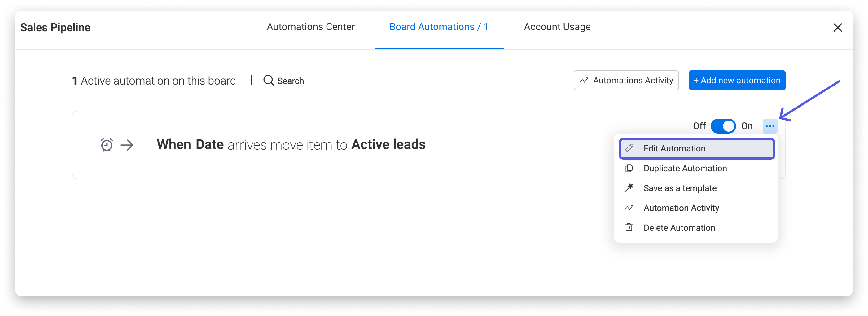This screenshot has height=316, width=868.
Task: Choose Duplicate Automation from the options menu
Action: point(685,168)
